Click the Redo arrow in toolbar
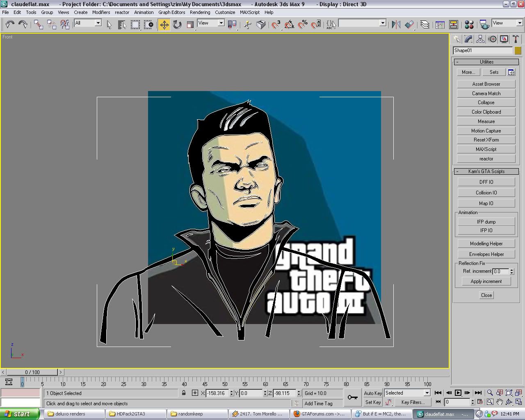Image resolution: width=525 pixels, height=420 pixels. pos(23,25)
